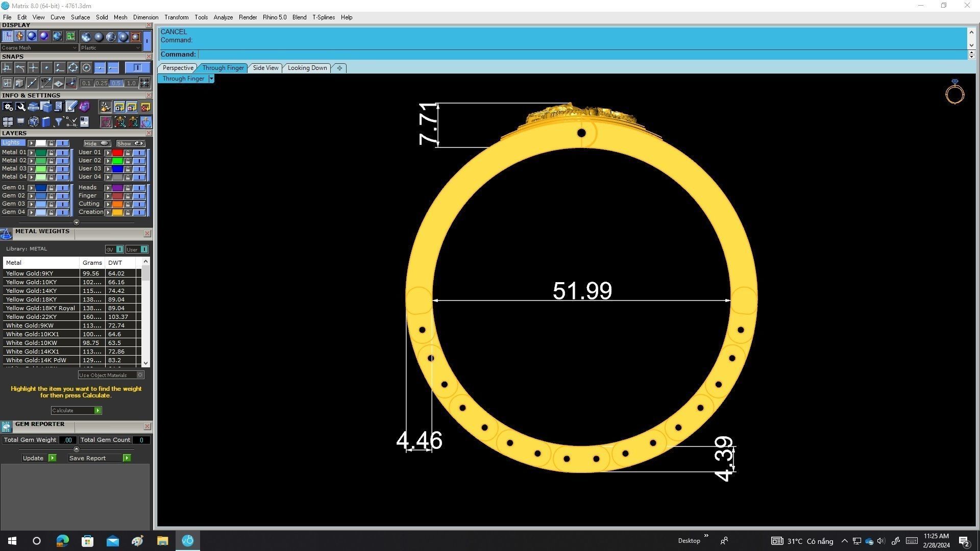
Task: Toggle Metal 01 layer on/off switch
Action: click(62, 153)
